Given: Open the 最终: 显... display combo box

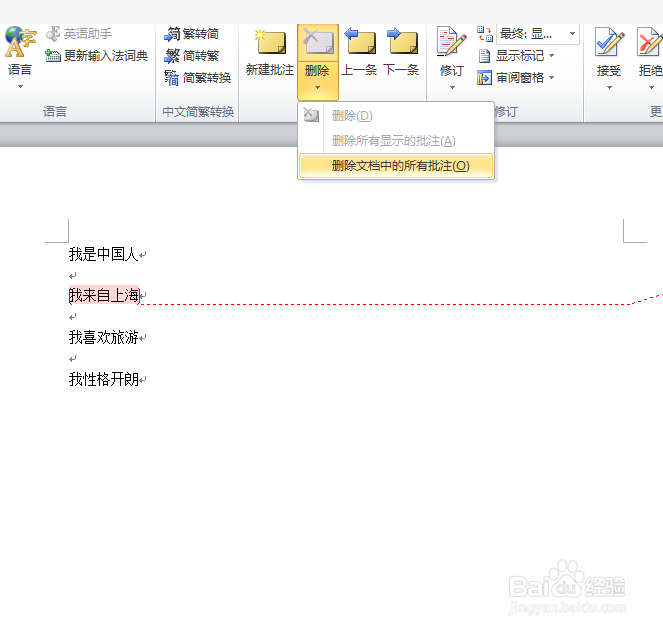Looking at the screenshot, I should point(538,34).
